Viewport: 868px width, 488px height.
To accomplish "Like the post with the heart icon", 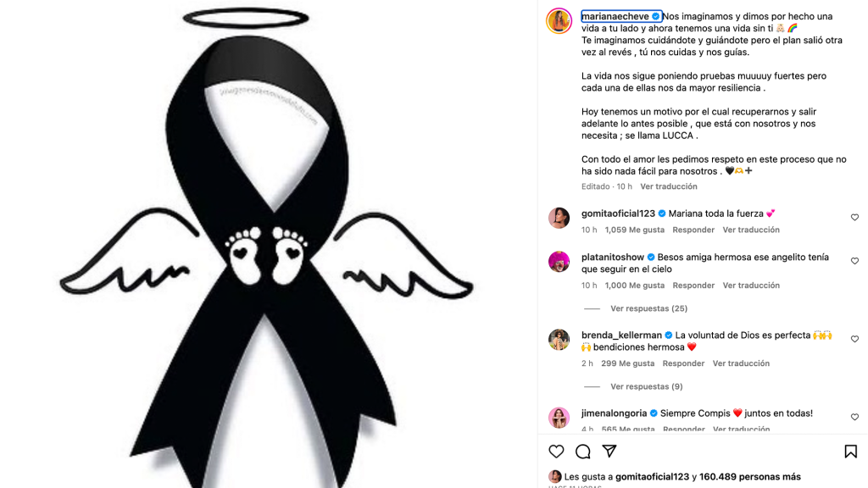I will click(556, 452).
